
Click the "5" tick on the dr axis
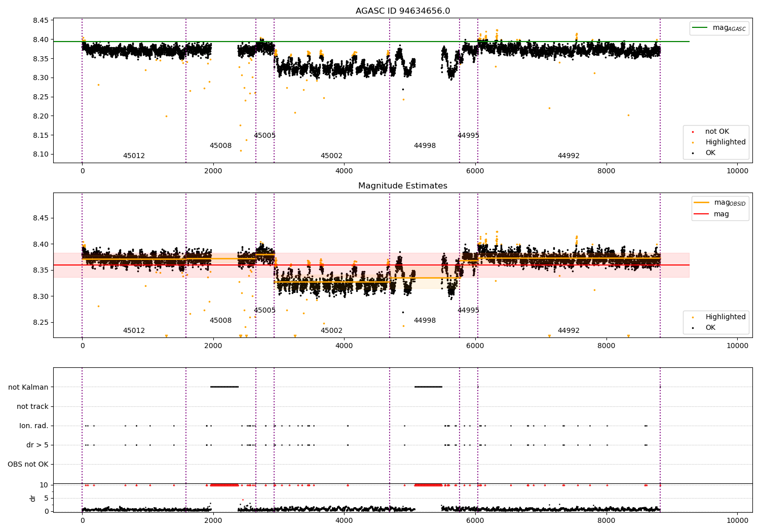point(46,499)
